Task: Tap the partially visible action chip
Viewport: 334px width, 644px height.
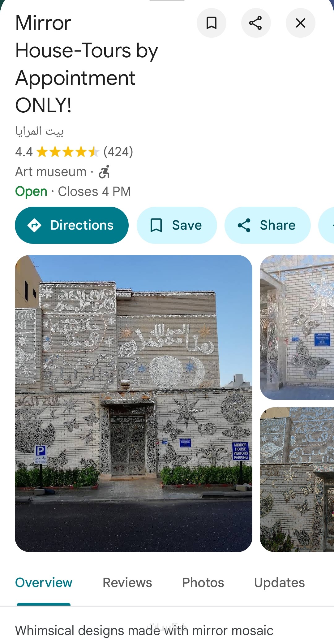Action: click(327, 225)
